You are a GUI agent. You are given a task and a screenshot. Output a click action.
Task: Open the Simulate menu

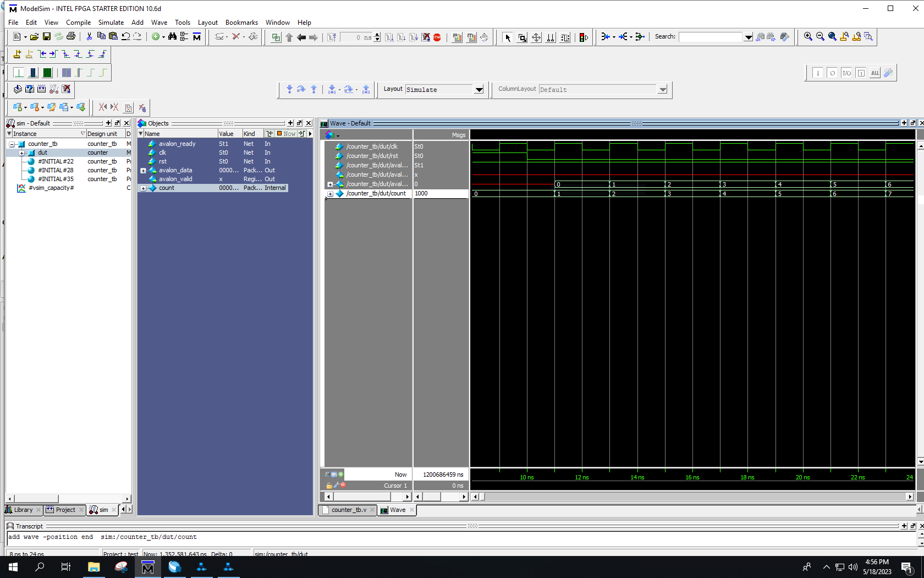click(x=111, y=23)
